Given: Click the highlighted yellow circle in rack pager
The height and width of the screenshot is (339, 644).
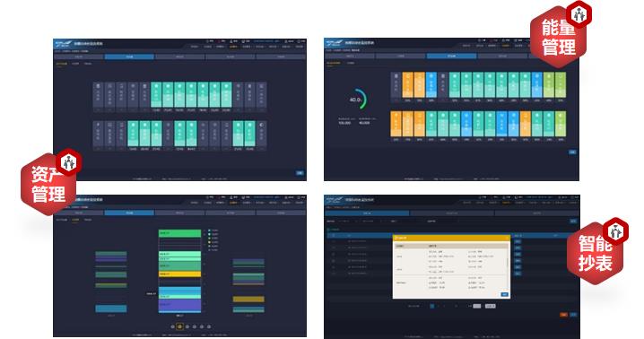Looking at the screenshot, I should pyautogui.click(x=179, y=326).
